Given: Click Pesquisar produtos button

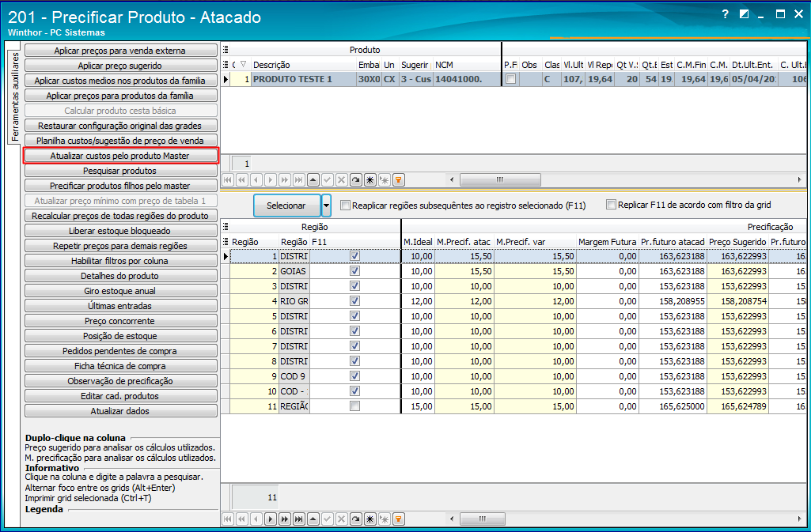Looking at the screenshot, I should (x=120, y=171).
